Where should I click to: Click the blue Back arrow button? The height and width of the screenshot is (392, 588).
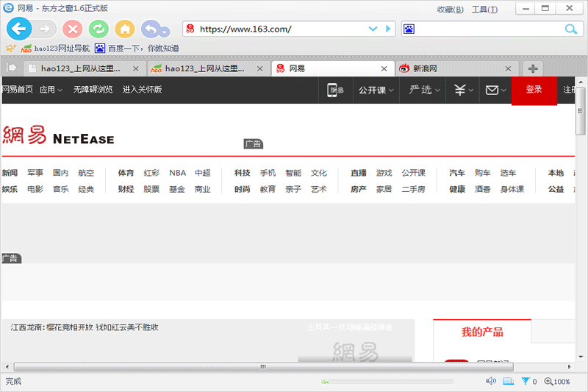coord(19,29)
